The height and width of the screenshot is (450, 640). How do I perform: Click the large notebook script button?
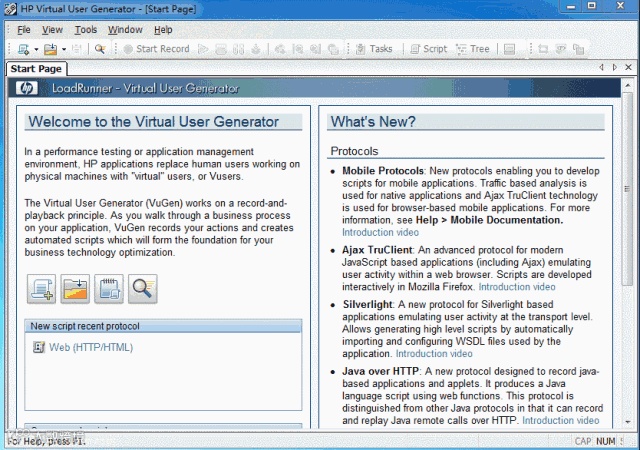(109, 289)
